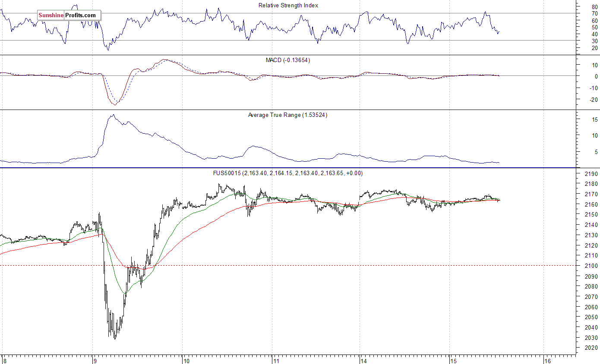Click the 2020 price axis label
Viewport: 600px width, 364px height.
(x=591, y=348)
